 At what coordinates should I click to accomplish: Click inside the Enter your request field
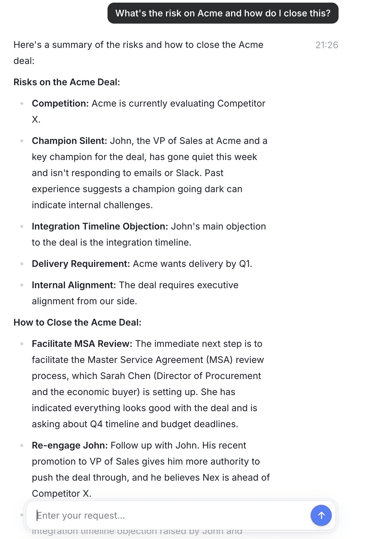pos(131,515)
